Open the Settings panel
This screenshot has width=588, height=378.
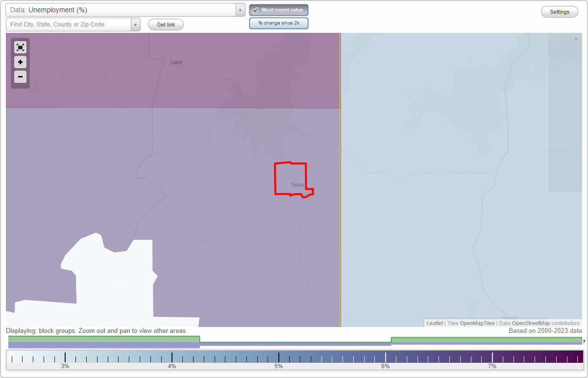tap(559, 11)
